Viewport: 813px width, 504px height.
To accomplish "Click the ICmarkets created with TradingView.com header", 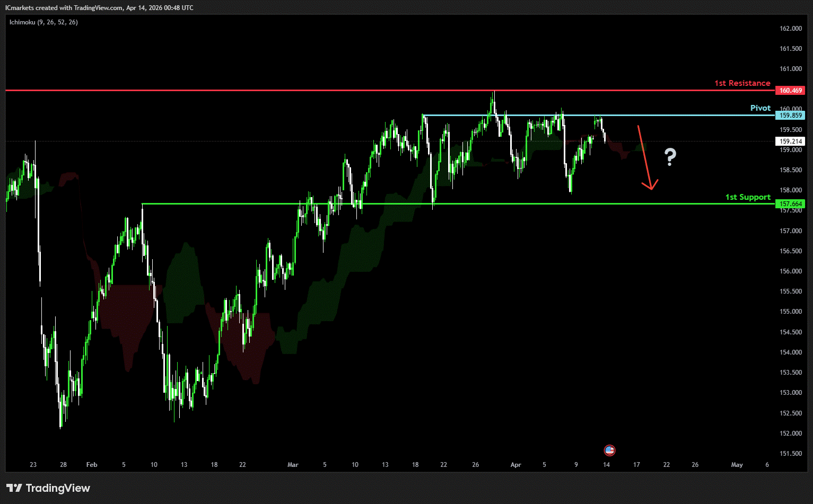I will point(99,8).
